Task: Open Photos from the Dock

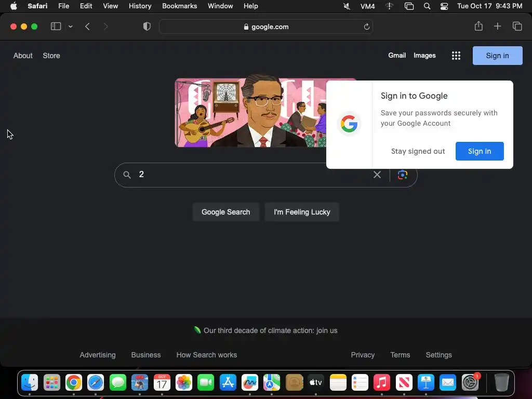Action: 184,383
